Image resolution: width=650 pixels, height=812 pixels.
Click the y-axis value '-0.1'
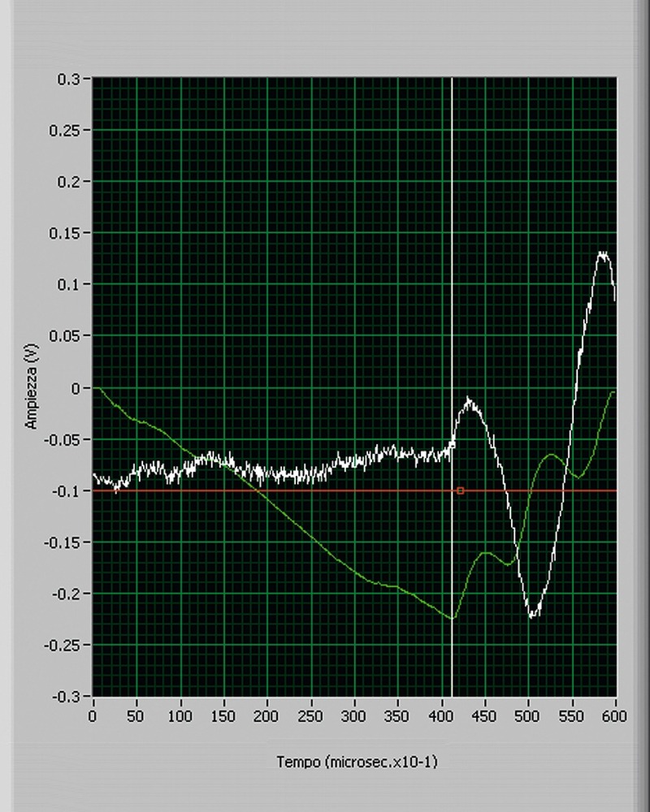pyautogui.click(x=67, y=491)
